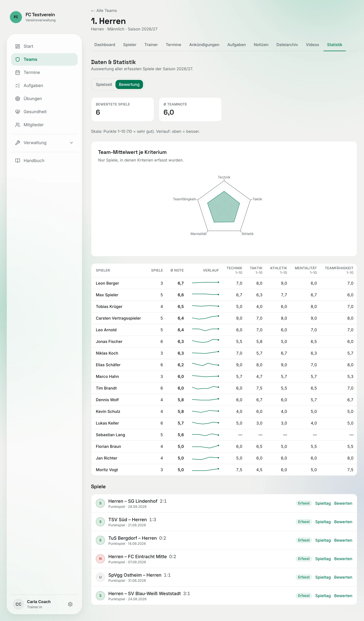Click the Gesundheit heart icon
The height and width of the screenshot is (621, 364).
(x=17, y=112)
